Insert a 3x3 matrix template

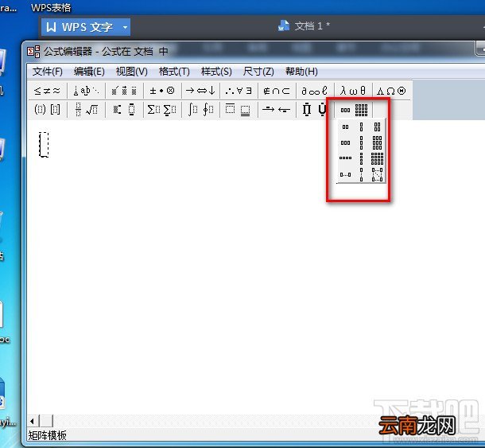(377, 142)
